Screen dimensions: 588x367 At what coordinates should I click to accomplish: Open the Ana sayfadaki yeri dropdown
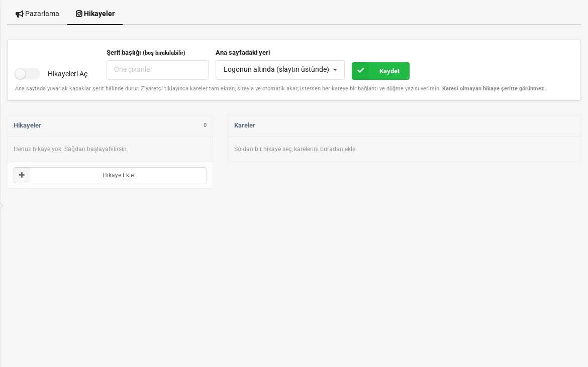point(280,70)
